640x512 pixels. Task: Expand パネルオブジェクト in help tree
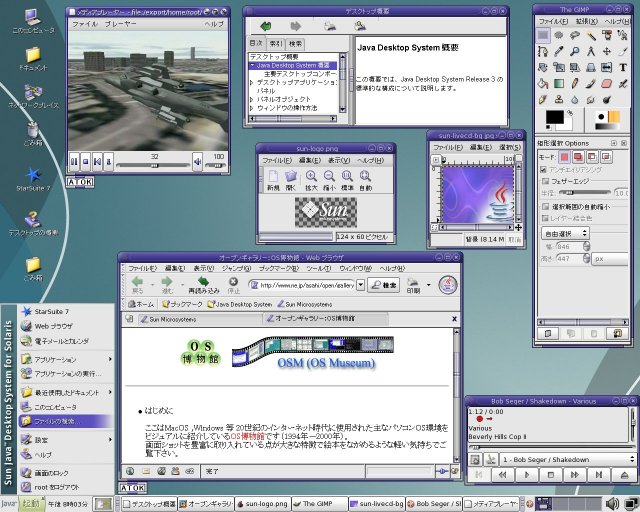pyautogui.click(x=252, y=99)
